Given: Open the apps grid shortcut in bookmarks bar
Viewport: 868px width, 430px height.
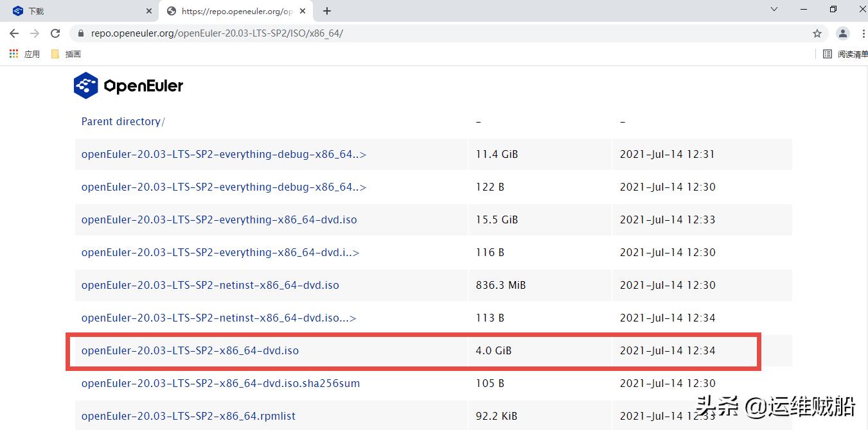Looking at the screenshot, I should point(24,54).
